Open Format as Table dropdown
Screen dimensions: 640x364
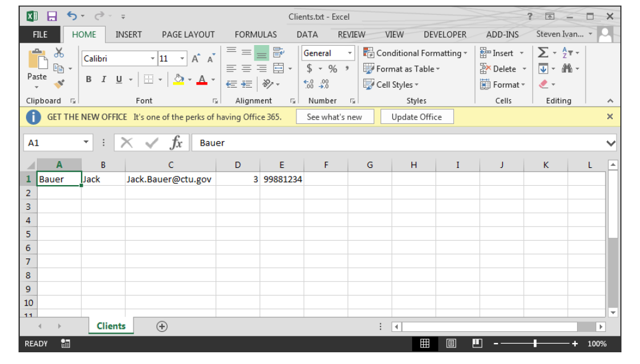(x=402, y=69)
